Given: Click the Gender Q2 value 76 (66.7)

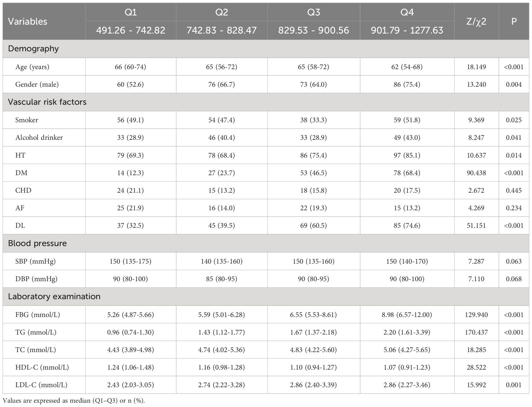Looking at the screenshot, I should click(222, 84).
